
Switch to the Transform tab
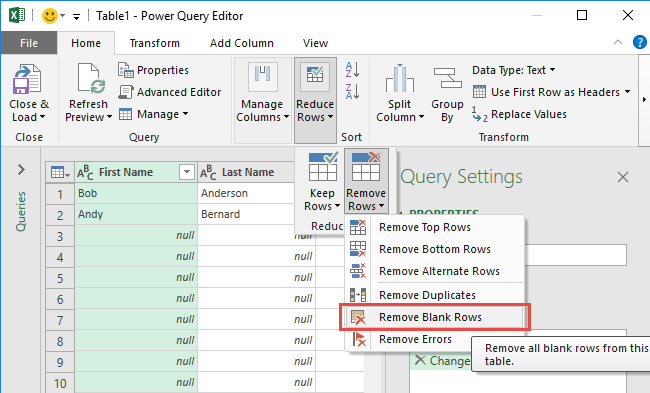[x=155, y=43]
